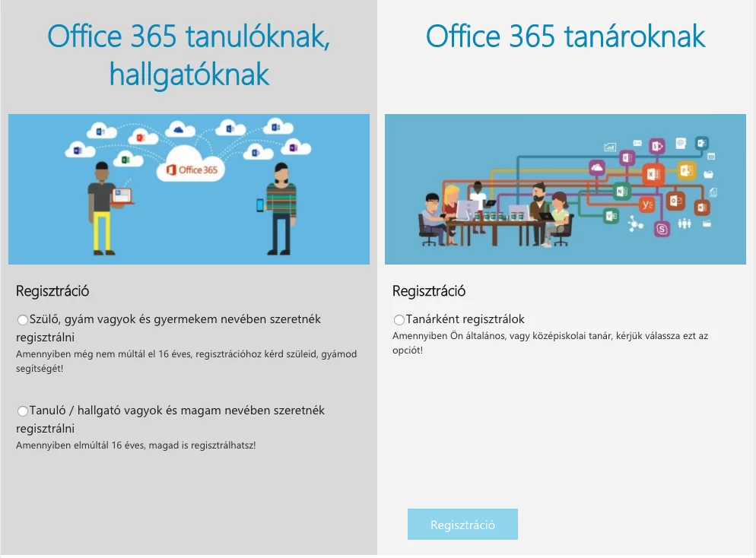Viewport: 756px width, 558px height.
Task: Click the heading Office 365 tanulóknak, hallgatóknak
Action: pyautogui.click(x=189, y=55)
